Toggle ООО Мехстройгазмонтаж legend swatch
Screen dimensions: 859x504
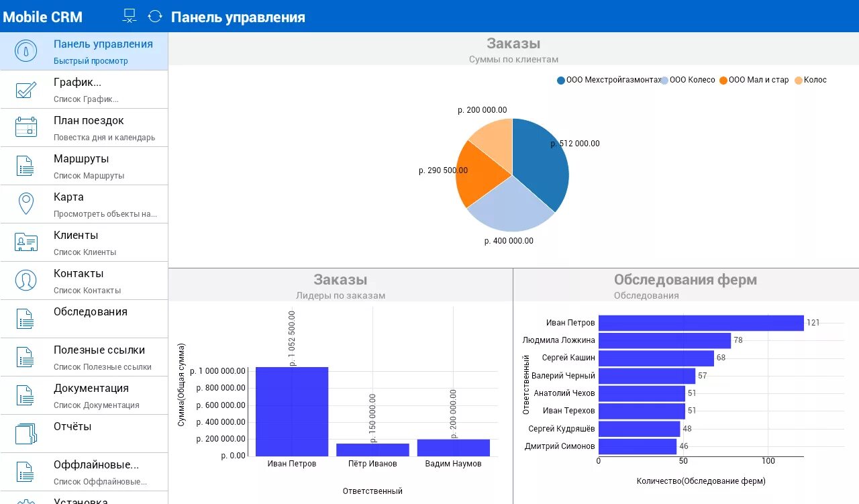pyautogui.click(x=561, y=81)
